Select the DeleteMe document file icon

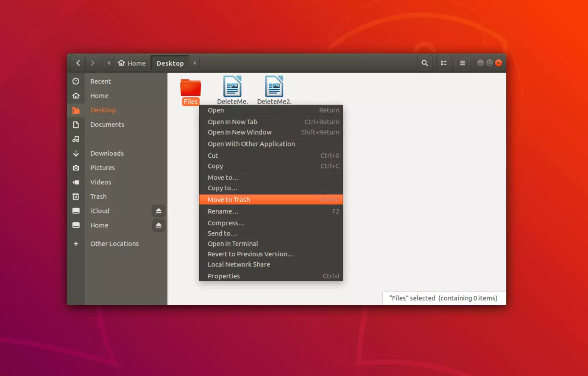[x=232, y=87]
